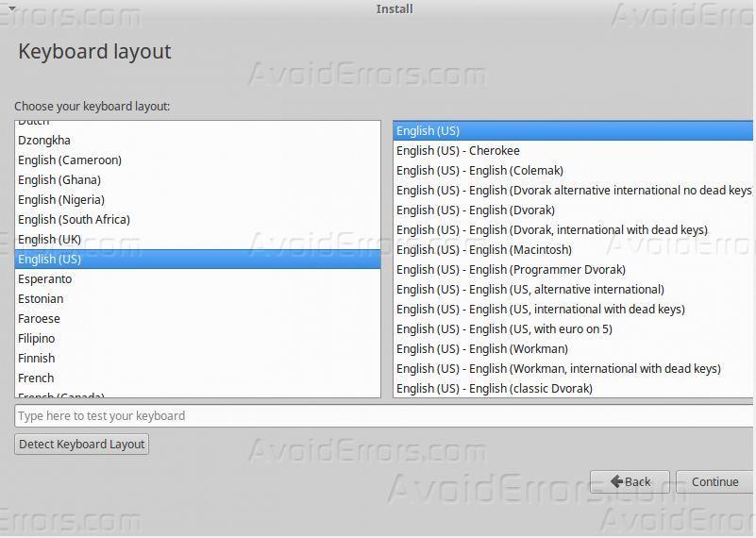Viewport: 756px width, 538px height.
Task: Select the English (classic Dvorak) variant
Action: [x=494, y=388]
